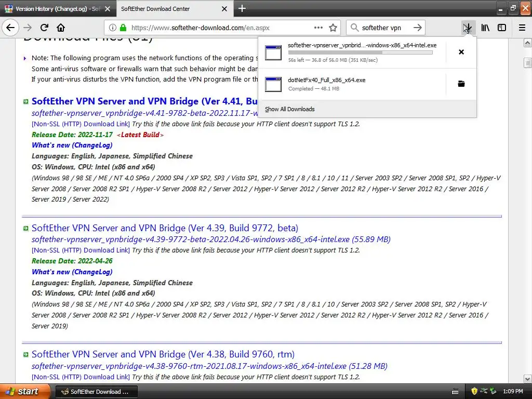Click the scroll up arrow of page scrollbar
Image resolution: width=532 pixels, height=399 pixels.
pos(527,43)
